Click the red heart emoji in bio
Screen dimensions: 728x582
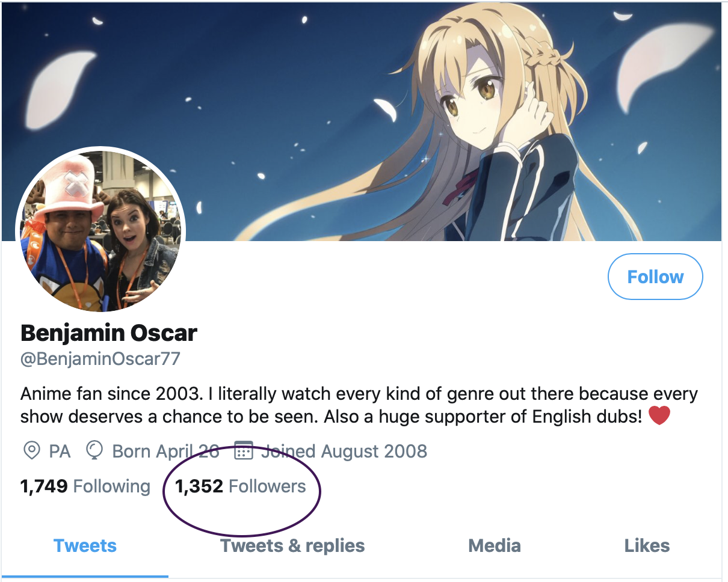[x=659, y=416]
